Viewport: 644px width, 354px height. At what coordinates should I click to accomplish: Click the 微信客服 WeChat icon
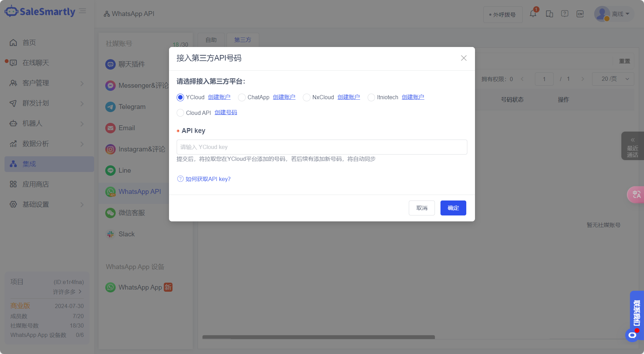[110, 213]
